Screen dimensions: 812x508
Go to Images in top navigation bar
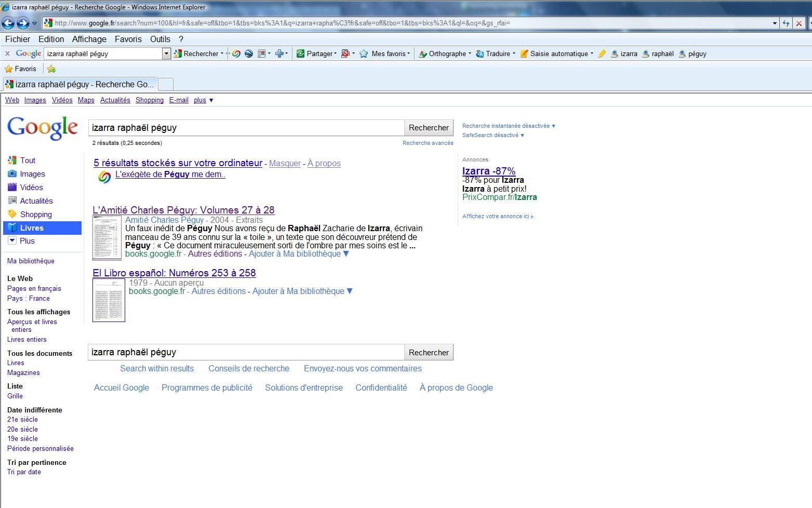pos(35,100)
